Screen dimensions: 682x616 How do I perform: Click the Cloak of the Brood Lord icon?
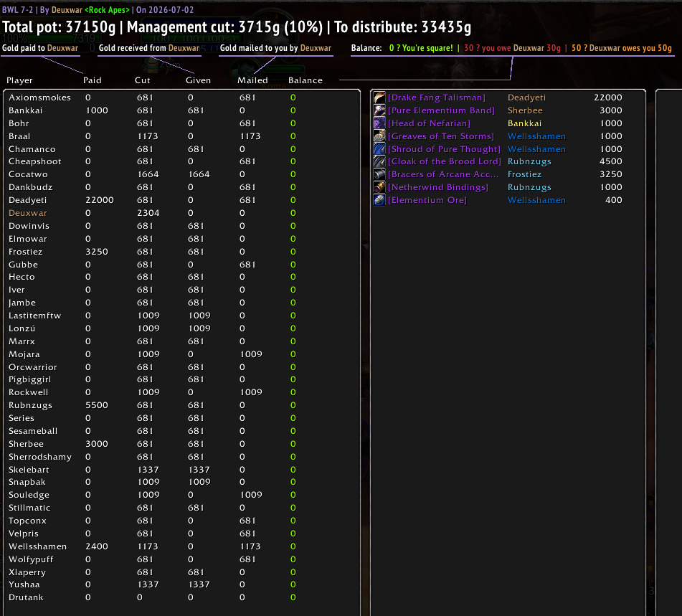tap(379, 161)
